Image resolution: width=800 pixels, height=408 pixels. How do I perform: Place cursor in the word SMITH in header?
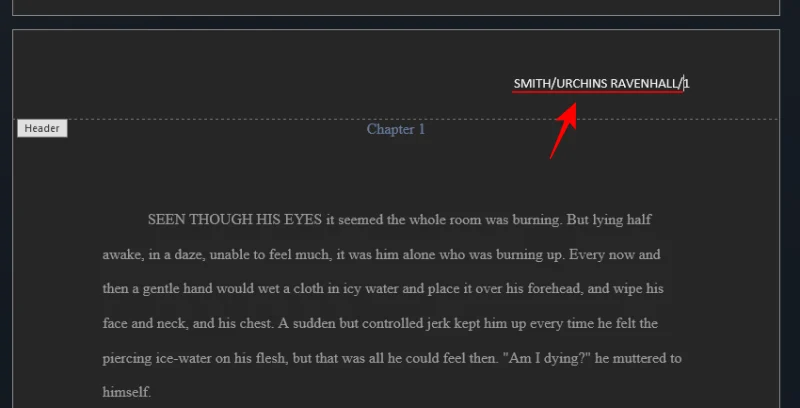529,84
